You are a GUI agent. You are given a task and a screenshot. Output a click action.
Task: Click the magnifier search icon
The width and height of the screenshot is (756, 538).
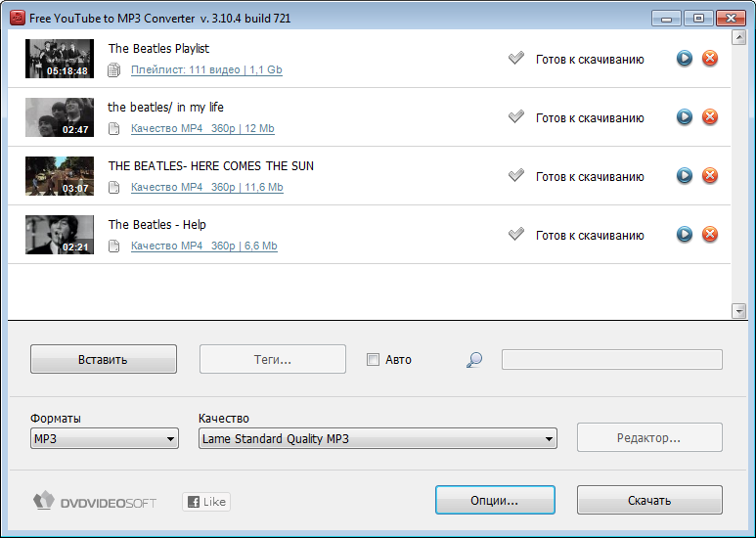pos(474,360)
